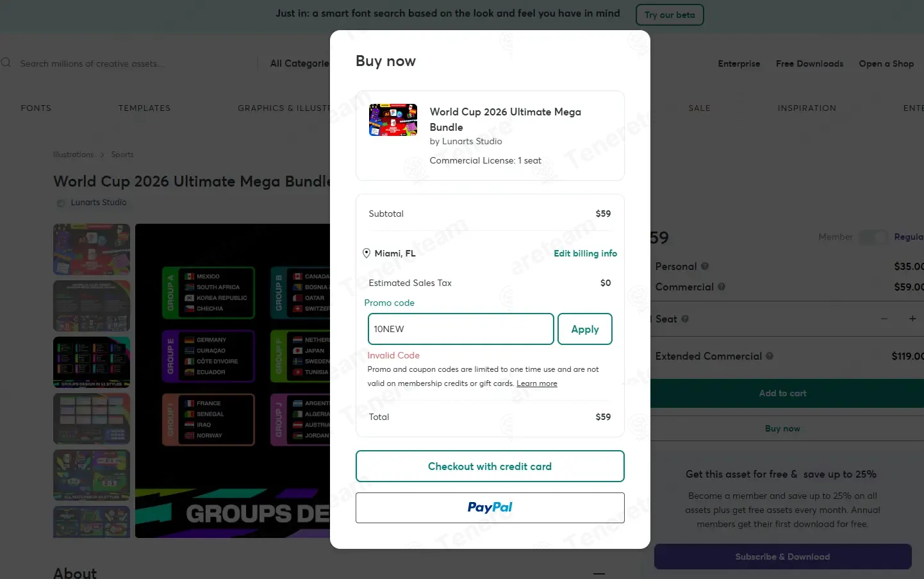Image resolution: width=924 pixels, height=579 pixels.
Task: Click the promo code input field
Action: [x=461, y=329]
